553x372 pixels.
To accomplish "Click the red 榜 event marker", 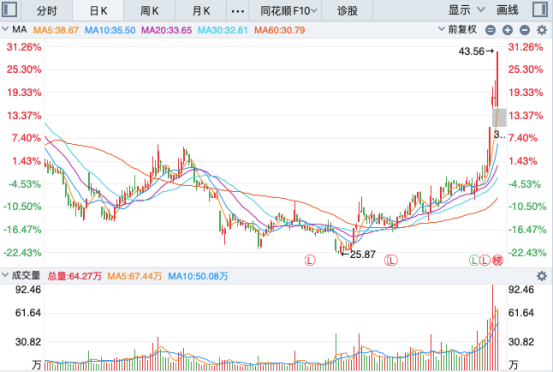I will pos(498,261).
